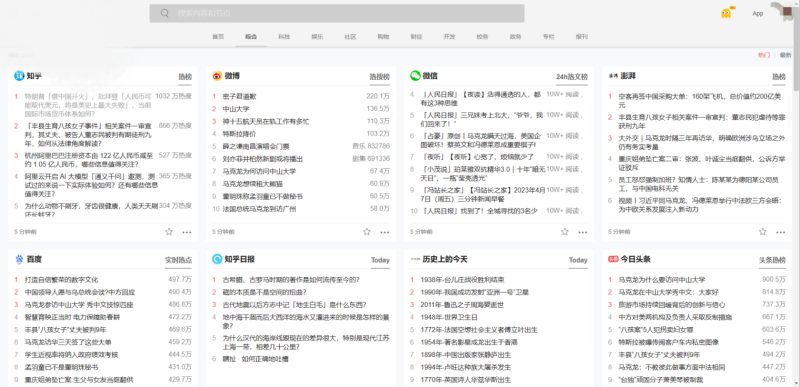Open 澎湃 热榜 link
800x387 pixels.
point(779,77)
